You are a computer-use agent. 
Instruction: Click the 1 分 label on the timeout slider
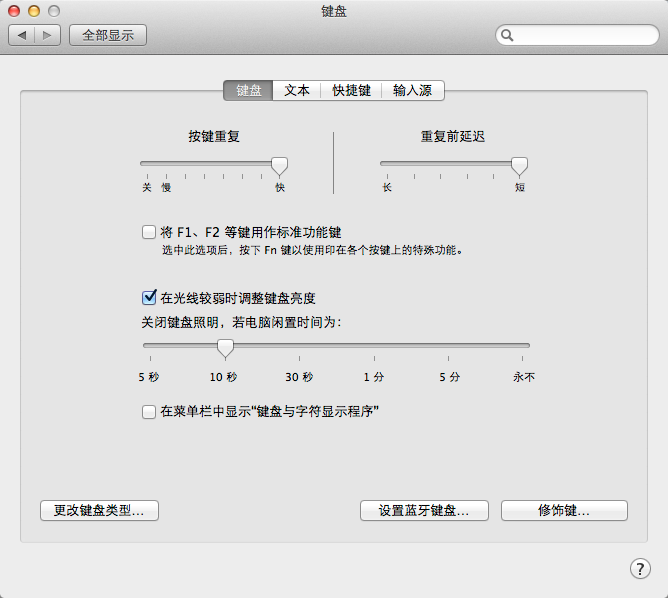(374, 377)
